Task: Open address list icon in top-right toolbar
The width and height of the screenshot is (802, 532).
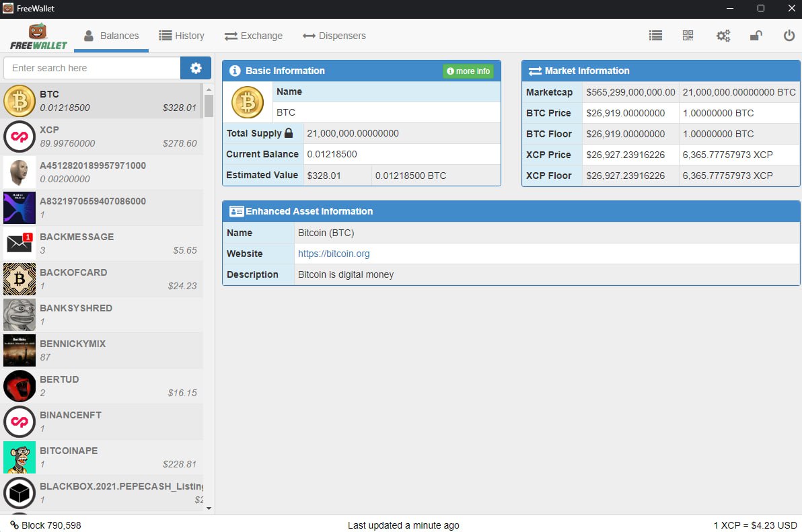Action: click(x=655, y=35)
